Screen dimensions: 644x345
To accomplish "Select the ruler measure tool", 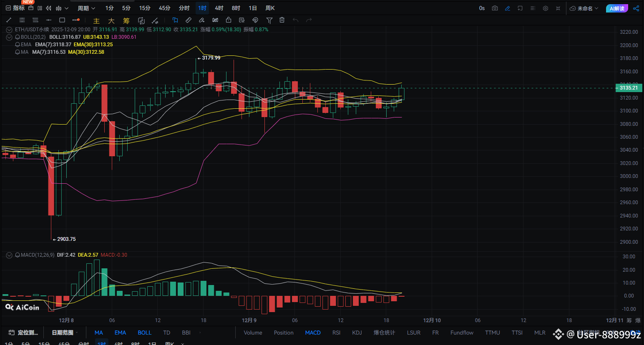I will click(189, 20).
